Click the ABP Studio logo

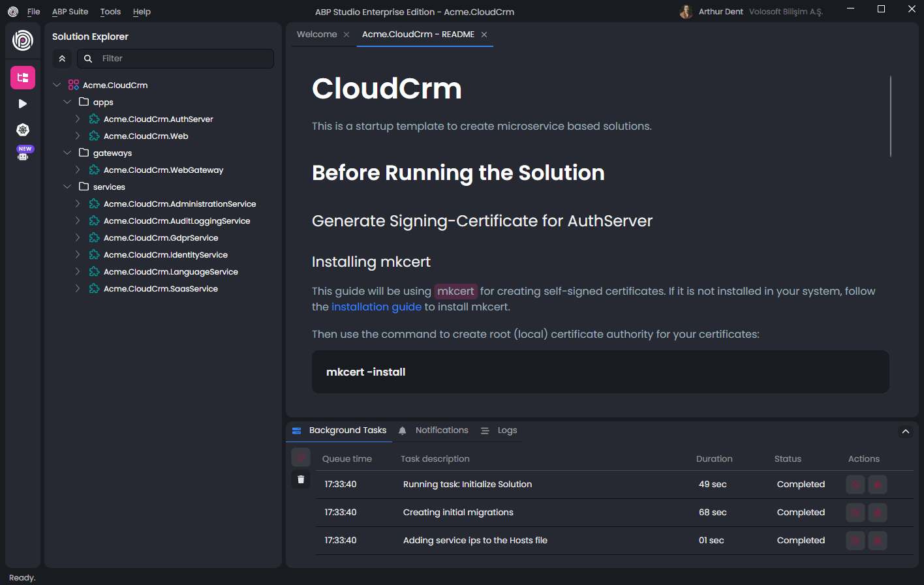point(22,40)
